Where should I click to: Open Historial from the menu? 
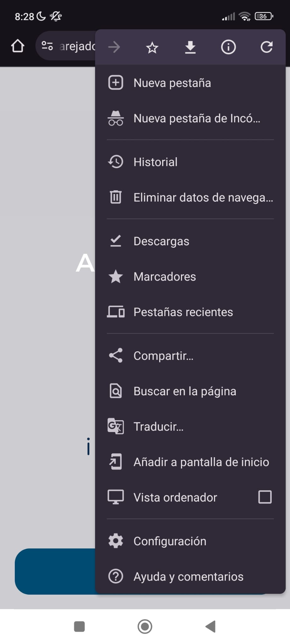[155, 162]
